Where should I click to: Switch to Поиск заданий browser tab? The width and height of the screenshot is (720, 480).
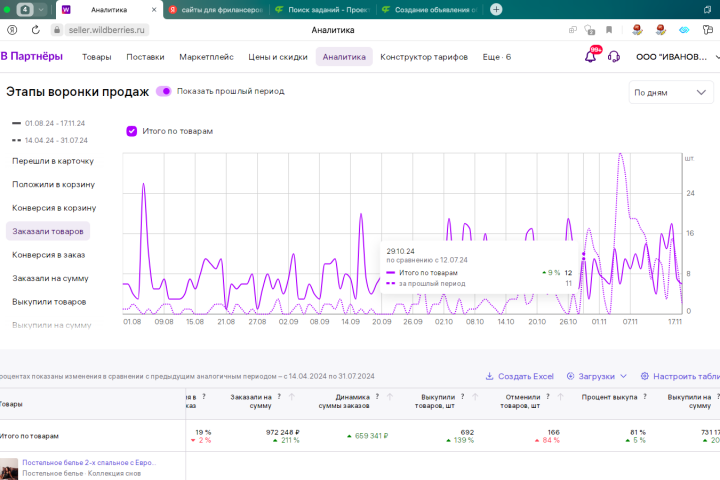(323, 9)
